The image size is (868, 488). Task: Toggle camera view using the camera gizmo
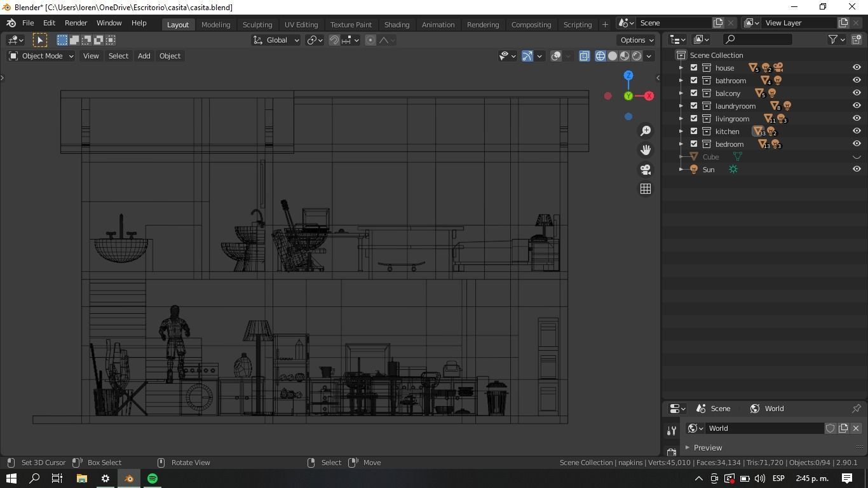[646, 170]
